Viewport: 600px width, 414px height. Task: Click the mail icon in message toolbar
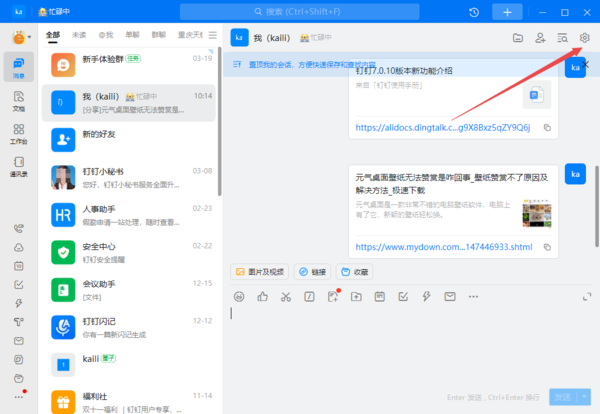450,296
